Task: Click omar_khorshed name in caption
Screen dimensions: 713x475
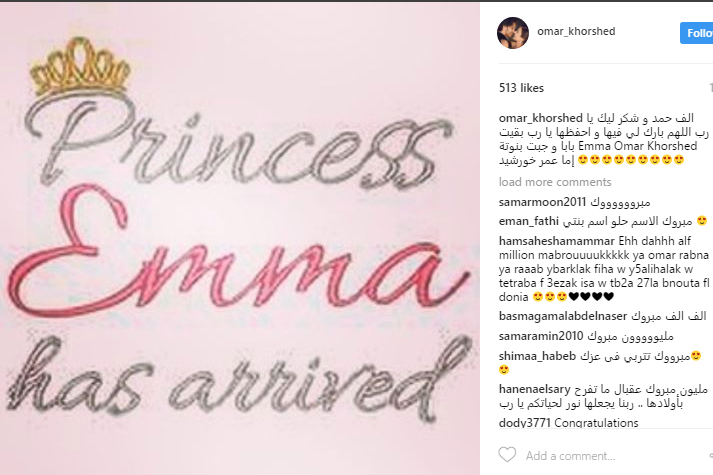Action: [541, 118]
